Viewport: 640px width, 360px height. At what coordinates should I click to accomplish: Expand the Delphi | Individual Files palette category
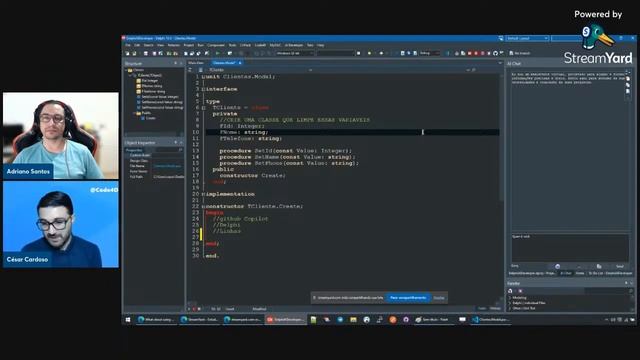click(510, 303)
